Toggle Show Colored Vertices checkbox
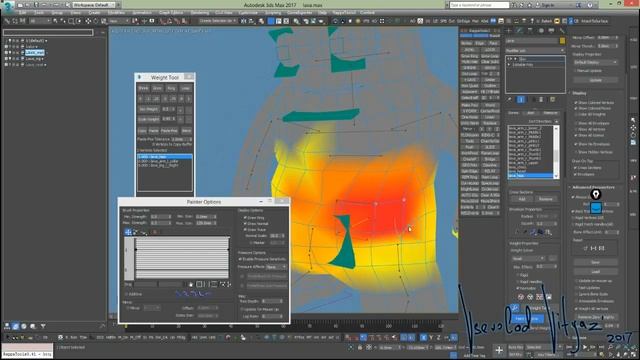 point(576,102)
